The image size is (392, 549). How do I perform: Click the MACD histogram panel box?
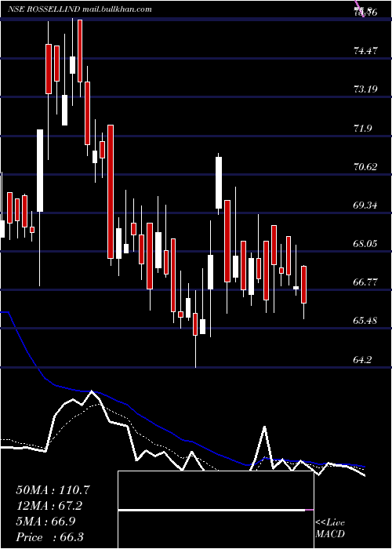pyautogui.click(x=216, y=510)
